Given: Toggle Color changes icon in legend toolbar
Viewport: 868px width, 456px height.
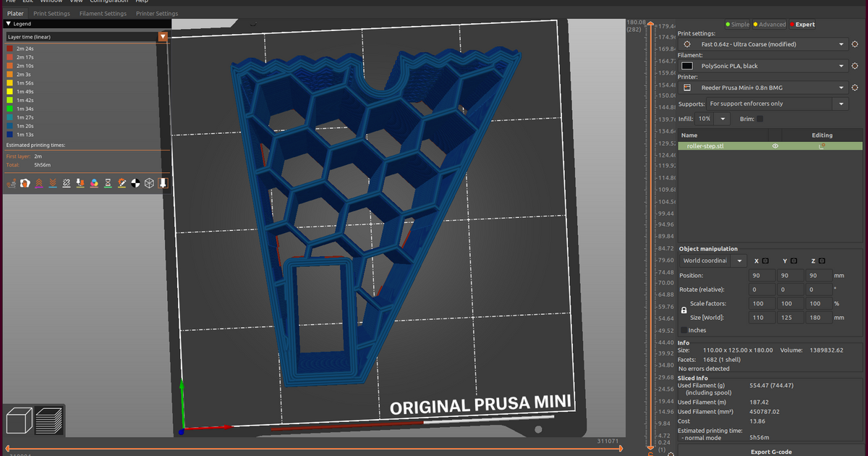Looking at the screenshot, I should point(93,183).
